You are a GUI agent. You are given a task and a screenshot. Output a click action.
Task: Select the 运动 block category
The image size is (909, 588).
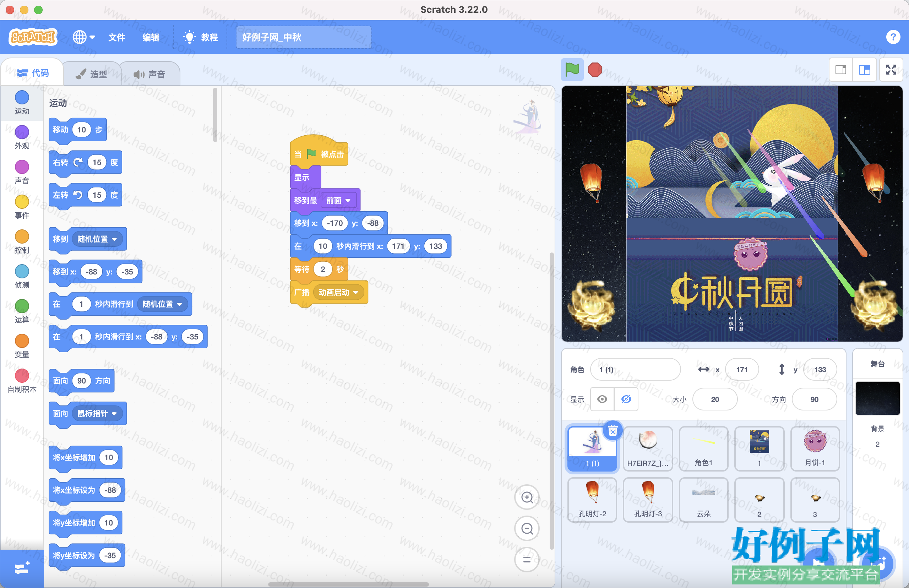pyautogui.click(x=22, y=102)
